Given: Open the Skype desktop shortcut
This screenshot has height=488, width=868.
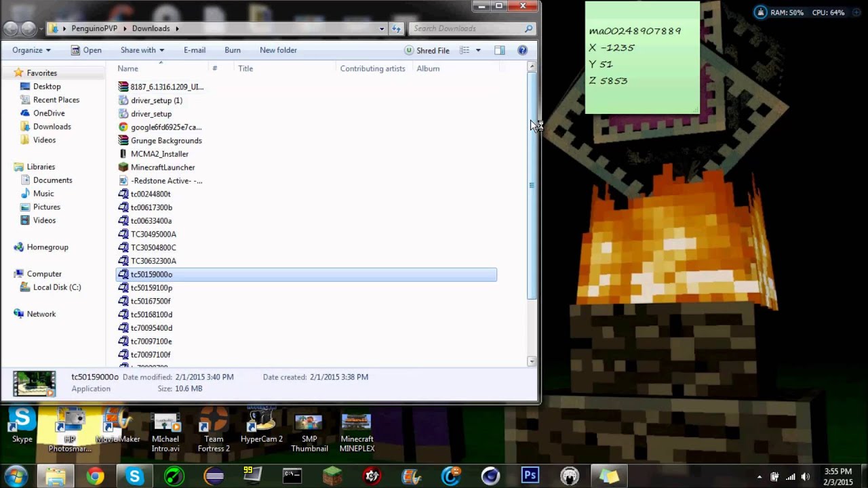Looking at the screenshot, I should [x=22, y=426].
